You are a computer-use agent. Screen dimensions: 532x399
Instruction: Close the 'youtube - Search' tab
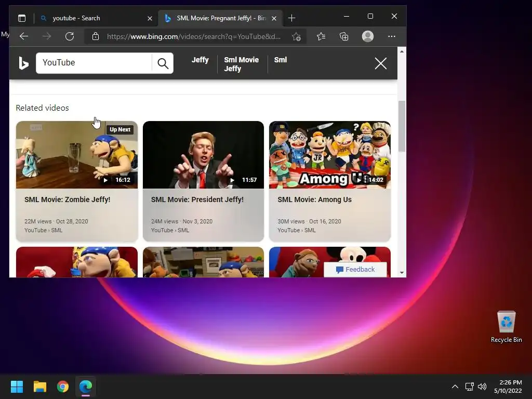150,18
